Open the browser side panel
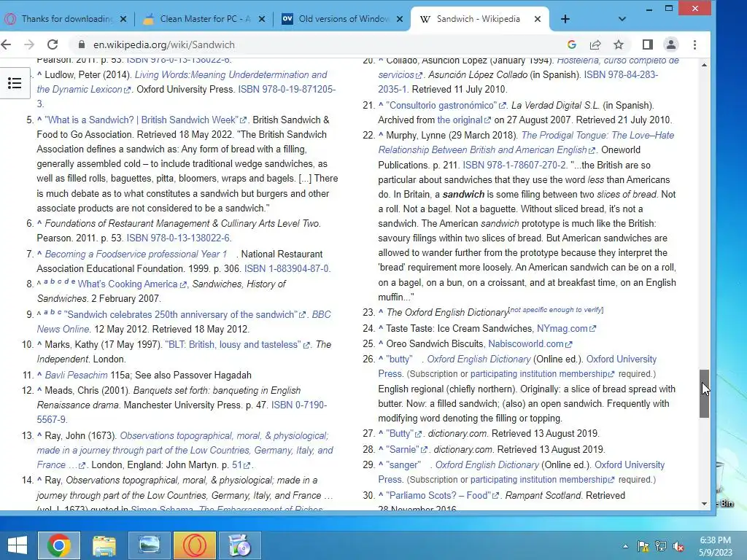Screen dimensions: 747x560 tap(648, 44)
